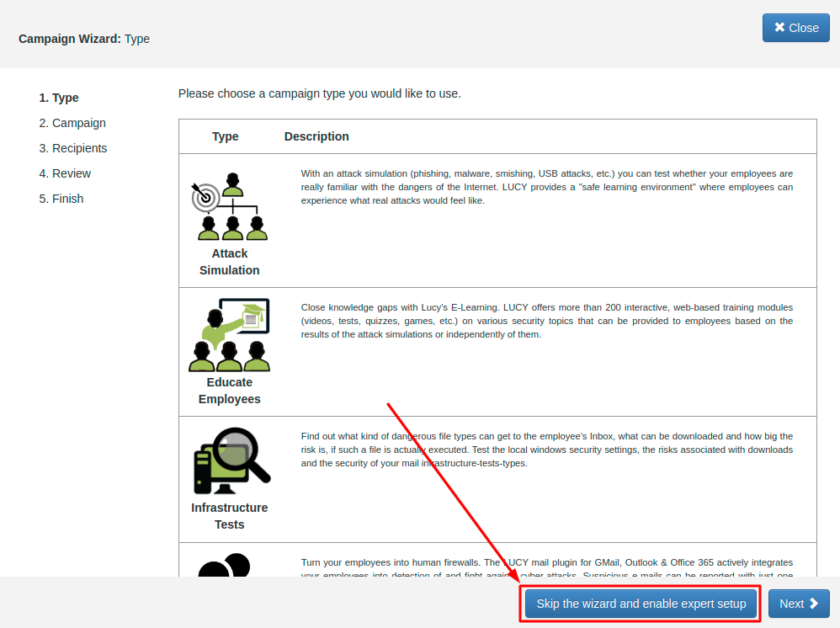Open step 2. Campaign
Screen dimensions: 840x628
point(72,123)
